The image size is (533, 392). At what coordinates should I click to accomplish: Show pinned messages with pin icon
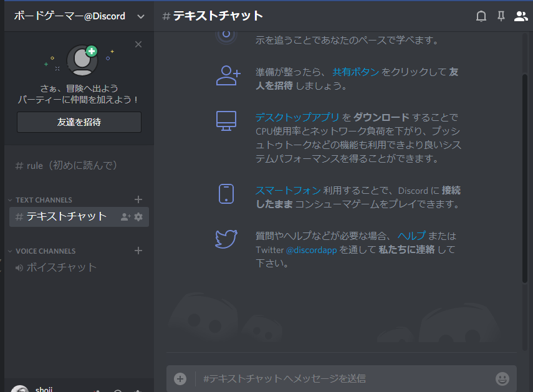[x=501, y=16]
